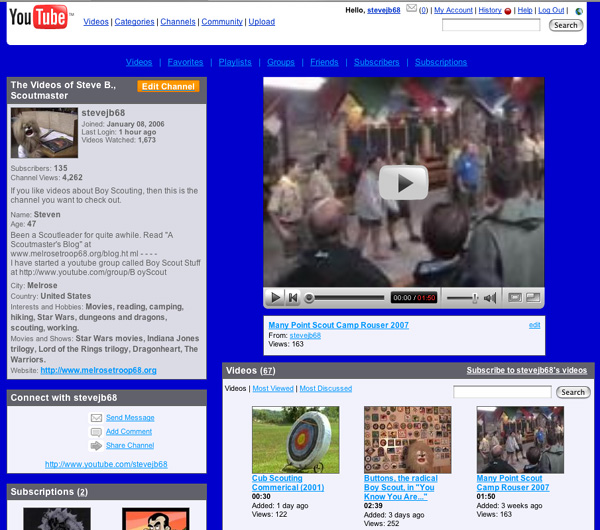This screenshot has width=600, height=530.
Task: Open Videos in the top navigation
Action: coord(96,22)
